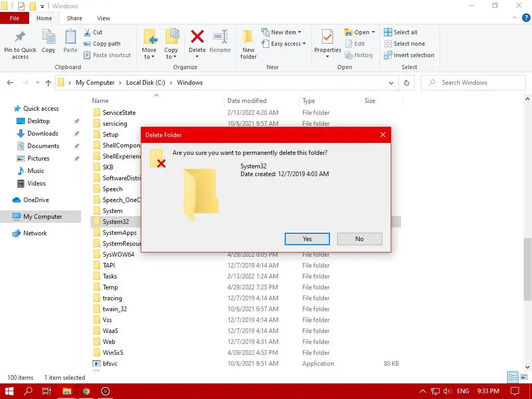Open Music in navigation pane
Image resolution: width=532 pixels, height=399 pixels.
click(36, 170)
